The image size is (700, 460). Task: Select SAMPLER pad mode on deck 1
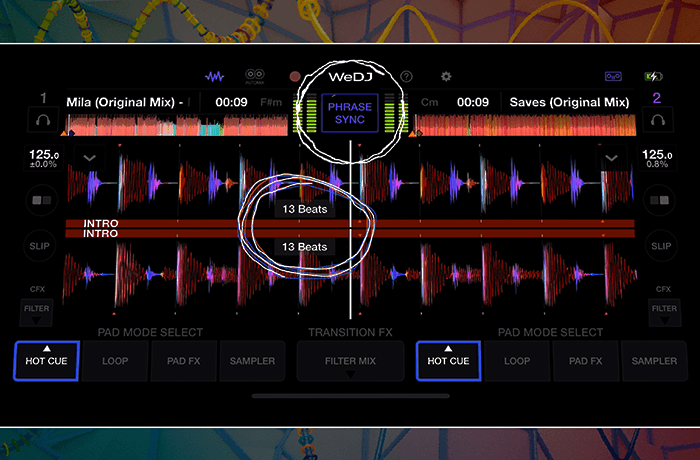tap(252, 361)
